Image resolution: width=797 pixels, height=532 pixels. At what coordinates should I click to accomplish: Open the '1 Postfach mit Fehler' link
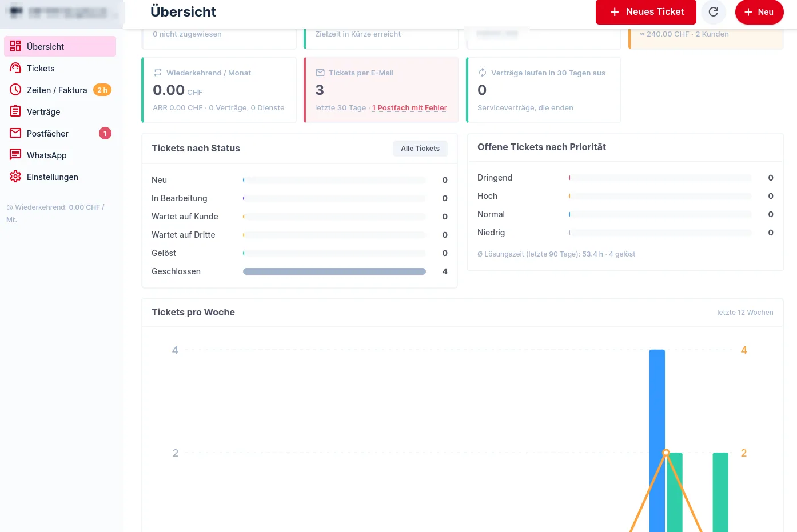coord(409,107)
